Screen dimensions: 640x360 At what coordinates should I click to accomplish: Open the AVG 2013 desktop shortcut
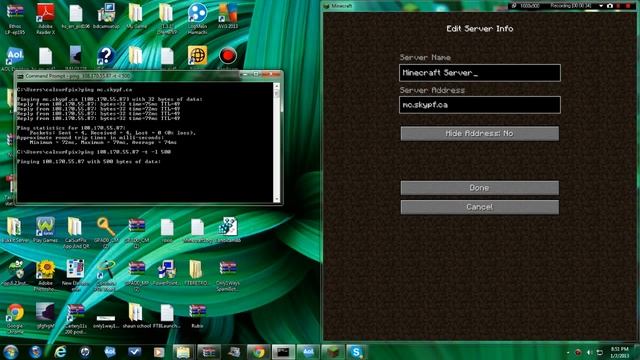(x=228, y=16)
